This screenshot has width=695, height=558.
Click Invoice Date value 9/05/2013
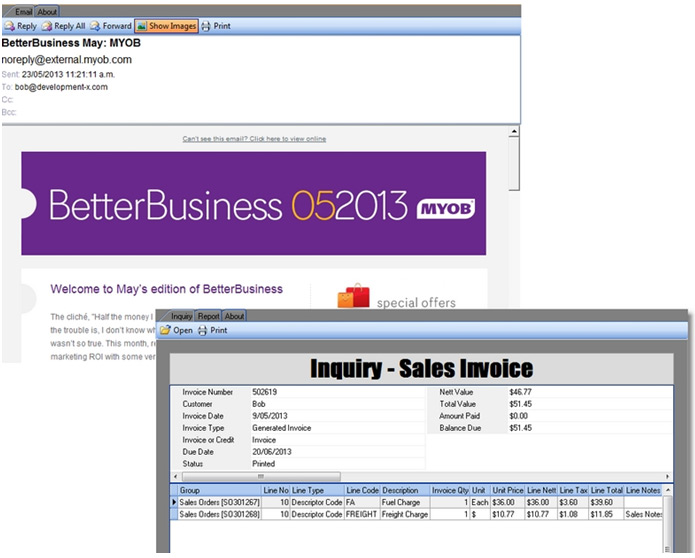[x=270, y=416]
